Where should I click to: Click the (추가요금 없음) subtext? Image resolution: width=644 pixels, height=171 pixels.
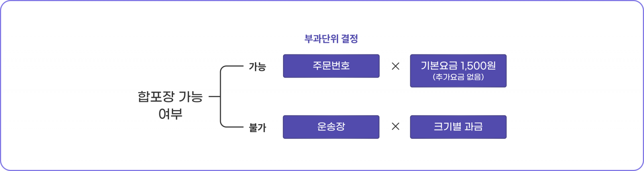(458, 77)
